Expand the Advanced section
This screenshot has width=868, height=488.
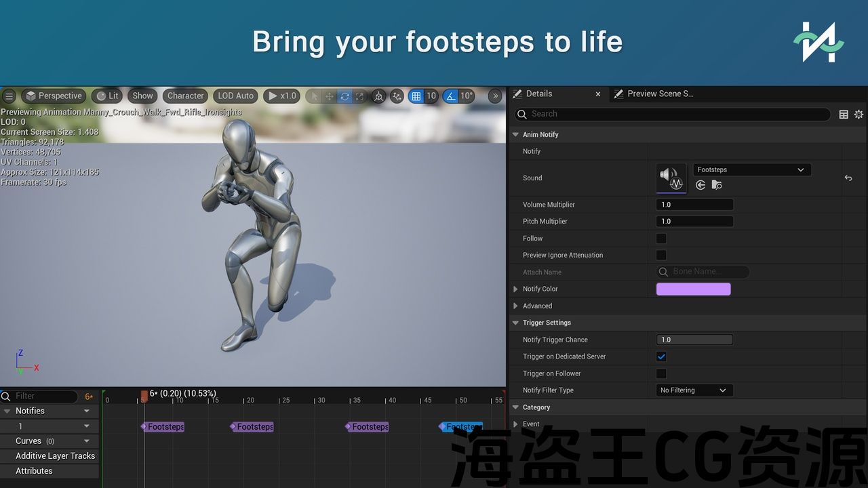click(x=516, y=306)
